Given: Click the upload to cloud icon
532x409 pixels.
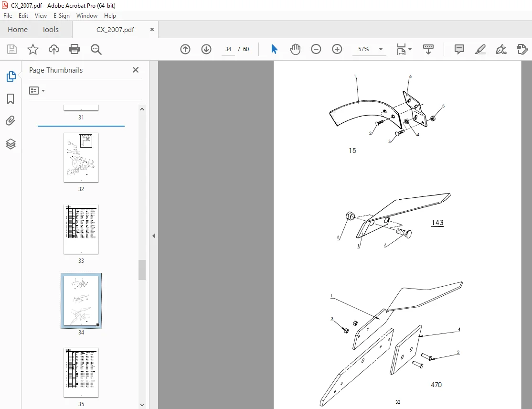Looking at the screenshot, I should coord(53,49).
